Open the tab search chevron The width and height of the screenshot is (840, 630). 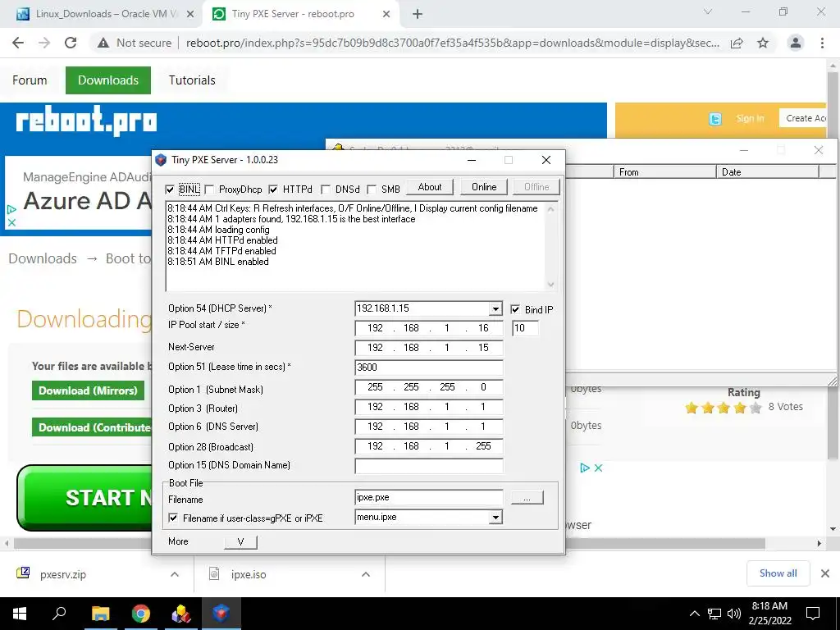[708, 11]
